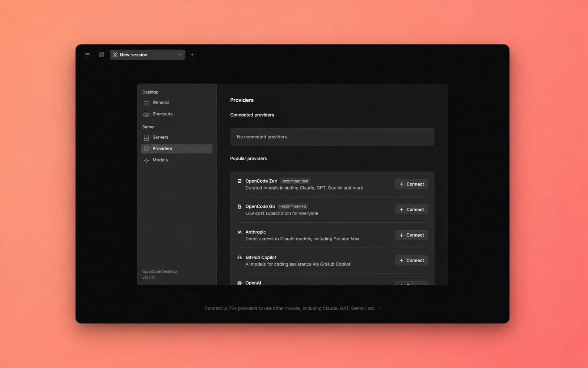The image size is (588, 368).
Task: Click the Connected providers heading
Action: coord(252,115)
